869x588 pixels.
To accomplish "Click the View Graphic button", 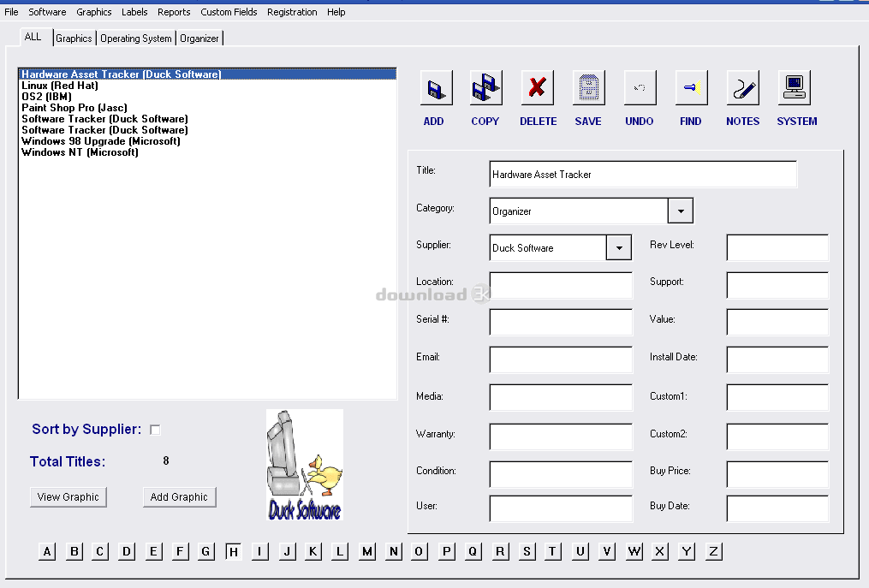I will pos(68,497).
